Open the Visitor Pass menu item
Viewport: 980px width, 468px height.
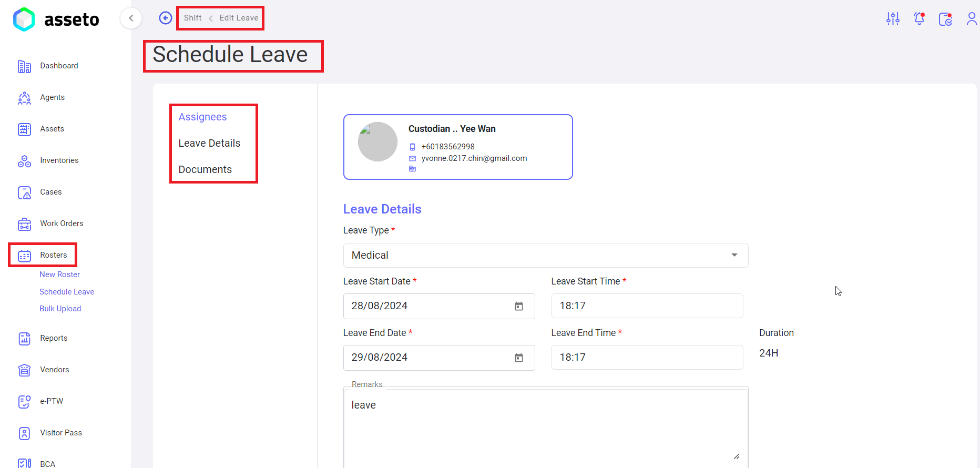(x=61, y=433)
